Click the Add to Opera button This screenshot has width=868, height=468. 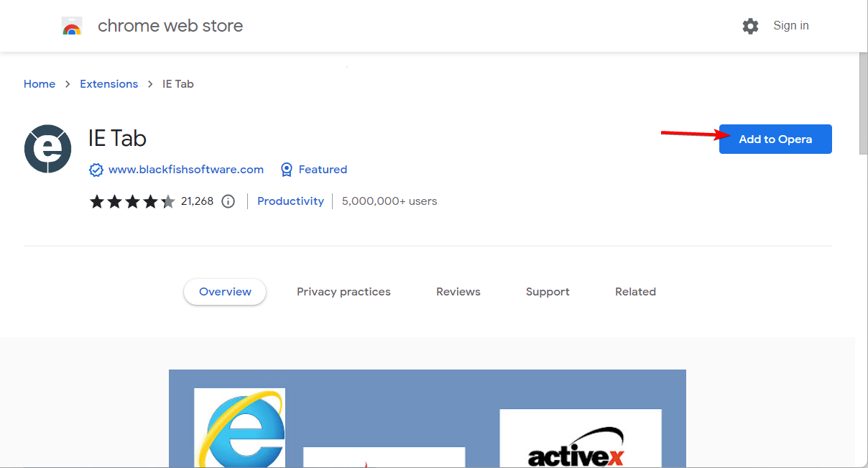(775, 139)
